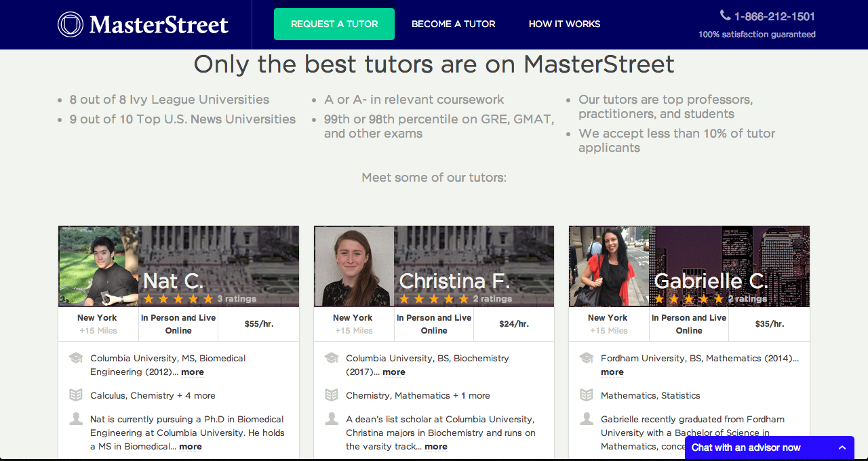Click 2 ratings text on Gabrielle's card

(747, 299)
